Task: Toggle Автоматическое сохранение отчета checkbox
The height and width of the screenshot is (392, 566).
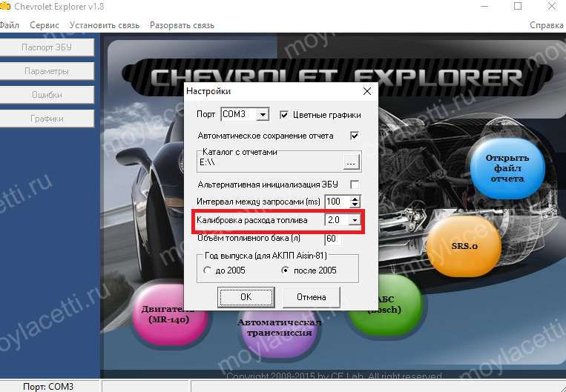Action: tap(355, 136)
